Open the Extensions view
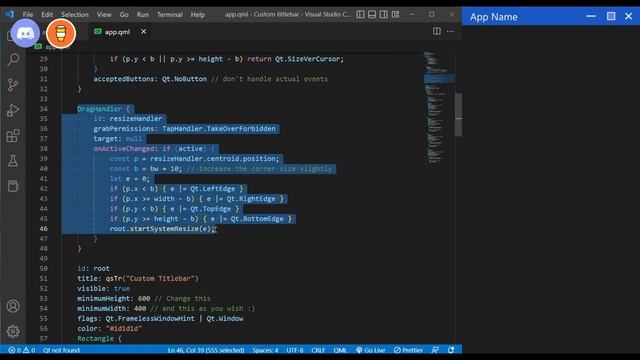This screenshot has height=360, width=640. (x=13, y=136)
